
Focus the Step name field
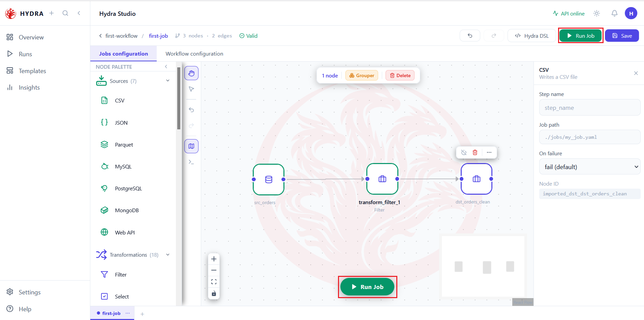click(590, 108)
